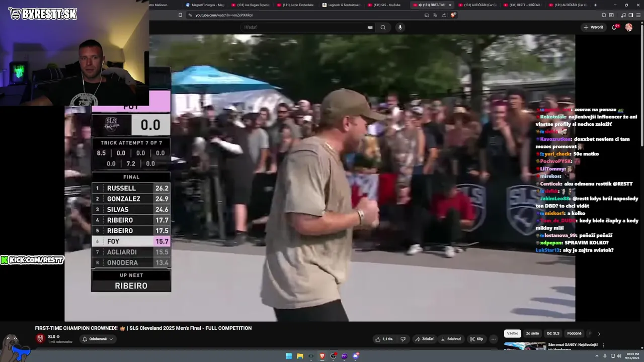Click the Klip clip button
Viewport: 644px width, 362px height.
pyautogui.click(x=476, y=339)
